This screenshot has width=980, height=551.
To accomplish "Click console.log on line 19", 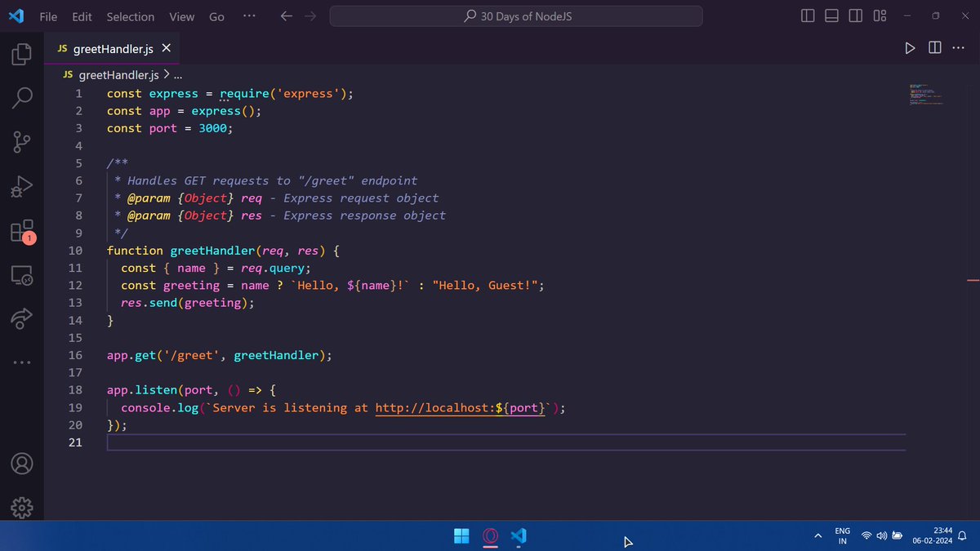I will coord(160,407).
